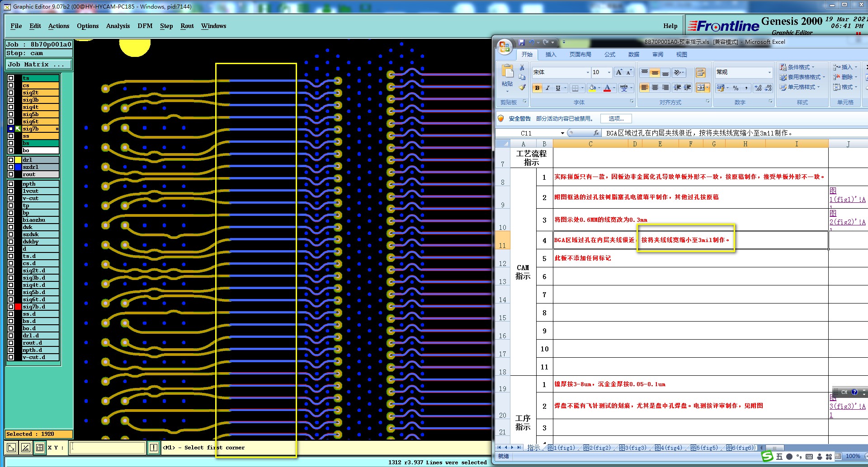Click the cut scissors icon
This screenshot has width=868, height=467.
(522, 67)
